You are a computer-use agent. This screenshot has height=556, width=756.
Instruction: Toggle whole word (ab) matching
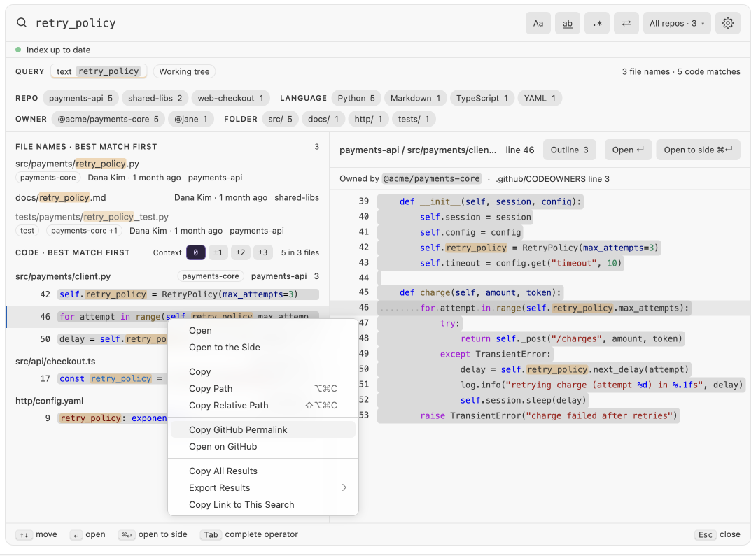(x=568, y=23)
